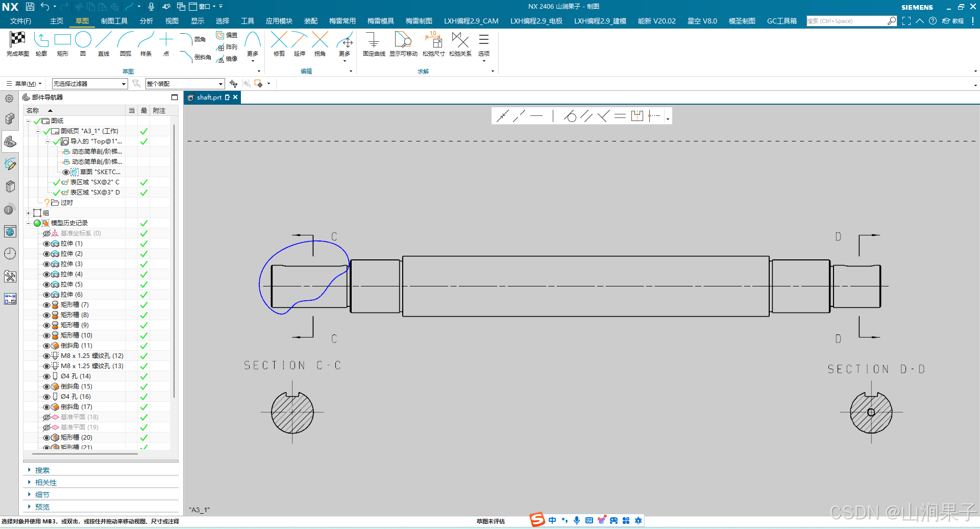
Task: Select the 圆 circle tool
Action: pos(83,44)
